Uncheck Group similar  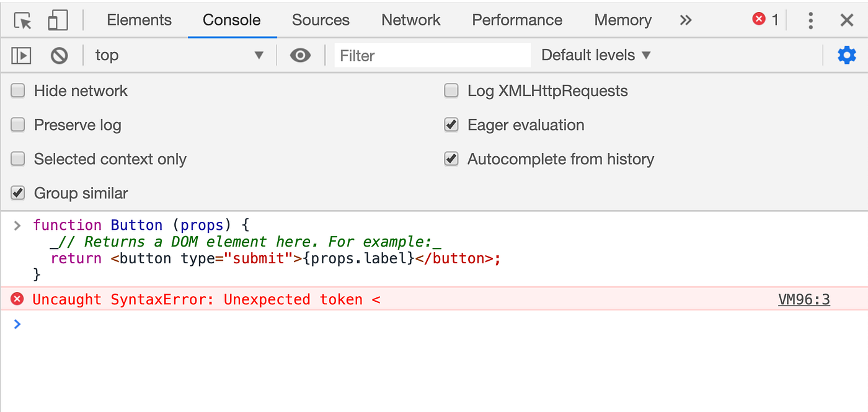pos(17,193)
